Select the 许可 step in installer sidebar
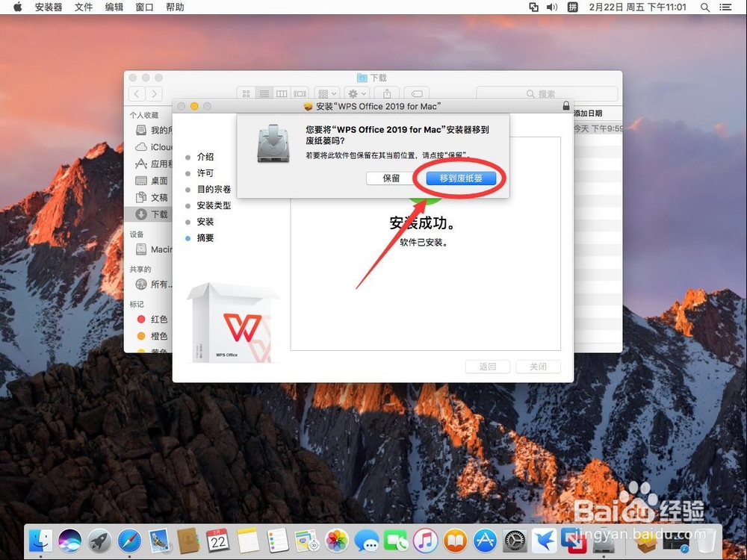This screenshot has width=747, height=560. tap(205, 173)
